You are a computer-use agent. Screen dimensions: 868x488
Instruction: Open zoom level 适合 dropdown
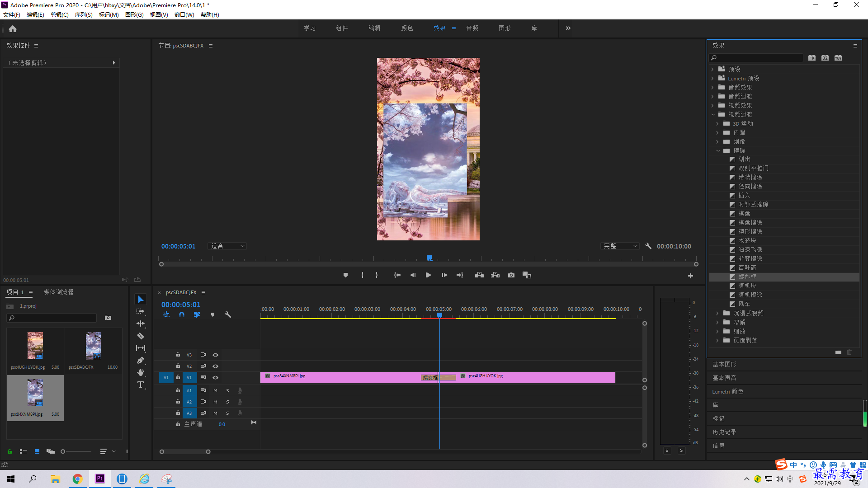(x=227, y=246)
